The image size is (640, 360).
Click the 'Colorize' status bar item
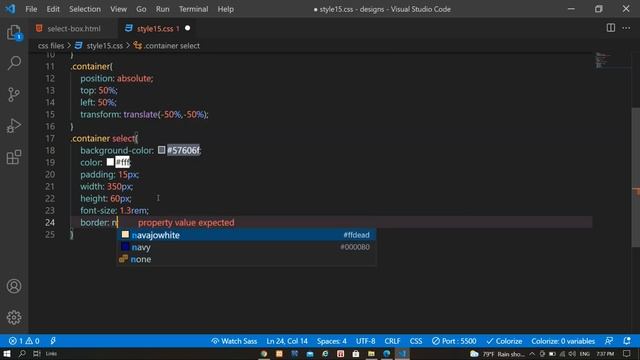point(504,341)
